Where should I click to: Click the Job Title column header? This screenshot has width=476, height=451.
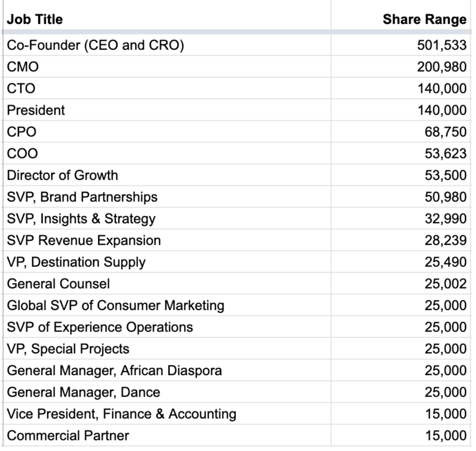[35, 19]
